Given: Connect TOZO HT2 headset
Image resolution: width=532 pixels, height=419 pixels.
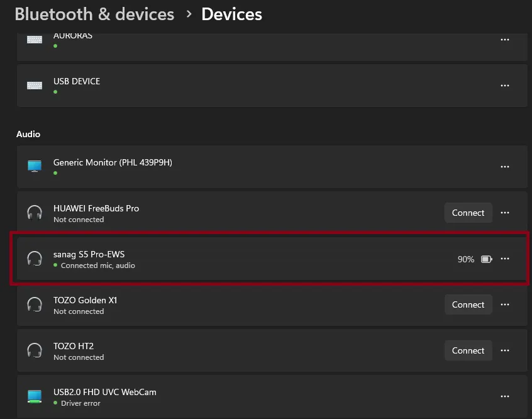Looking at the screenshot, I should (x=468, y=350).
